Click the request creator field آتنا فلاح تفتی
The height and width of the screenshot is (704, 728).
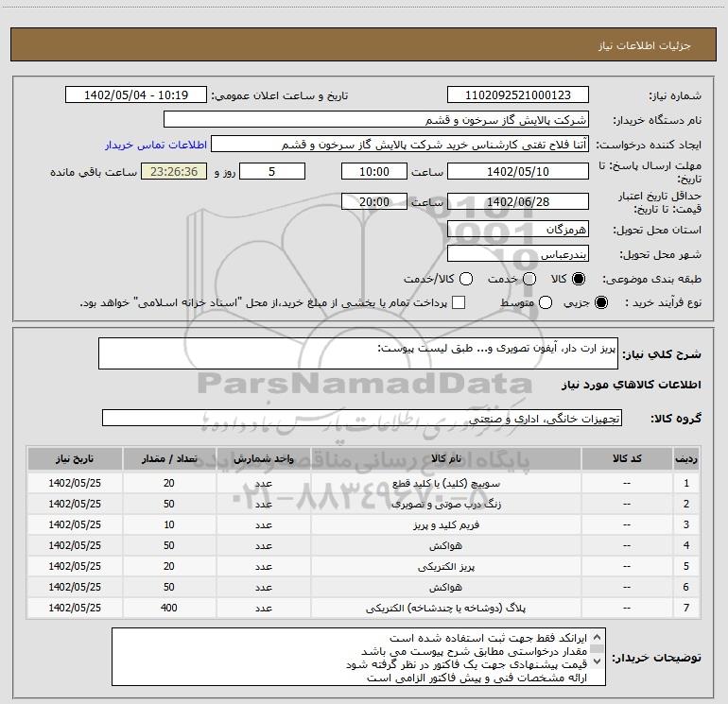coord(400,145)
